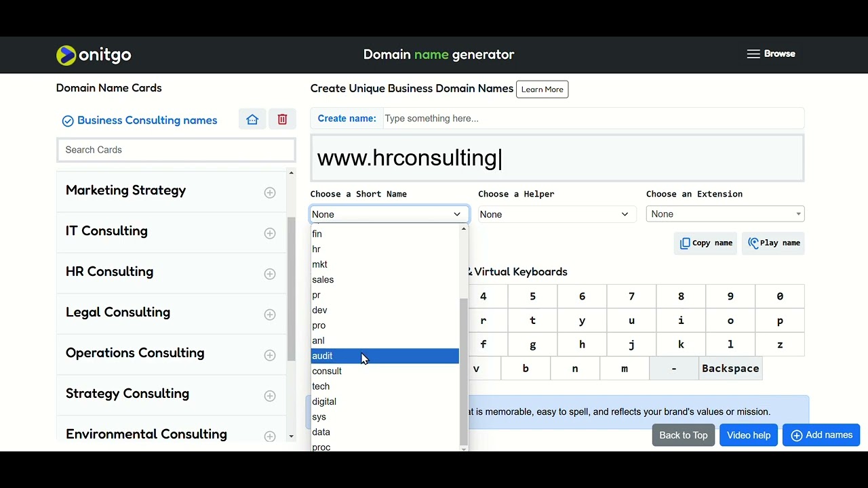Add Strategy Consulting card with plus icon
This screenshot has width=868, height=488.
click(270, 396)
